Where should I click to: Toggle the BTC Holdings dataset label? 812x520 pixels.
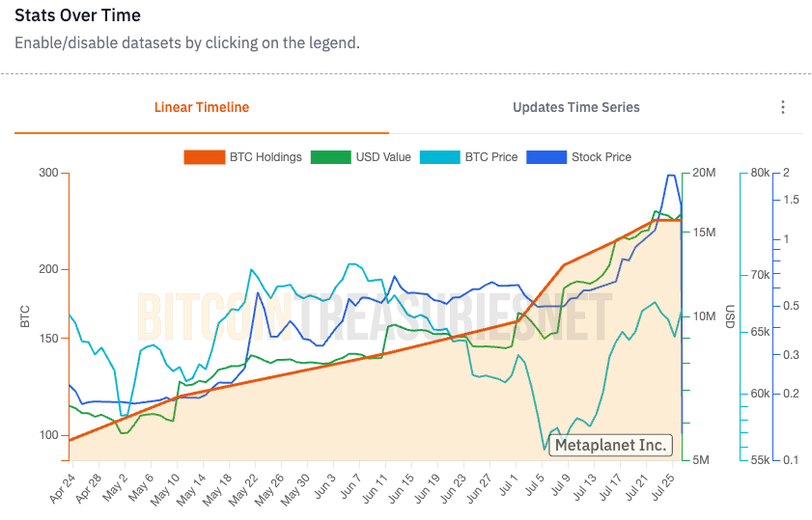[266, 157]
